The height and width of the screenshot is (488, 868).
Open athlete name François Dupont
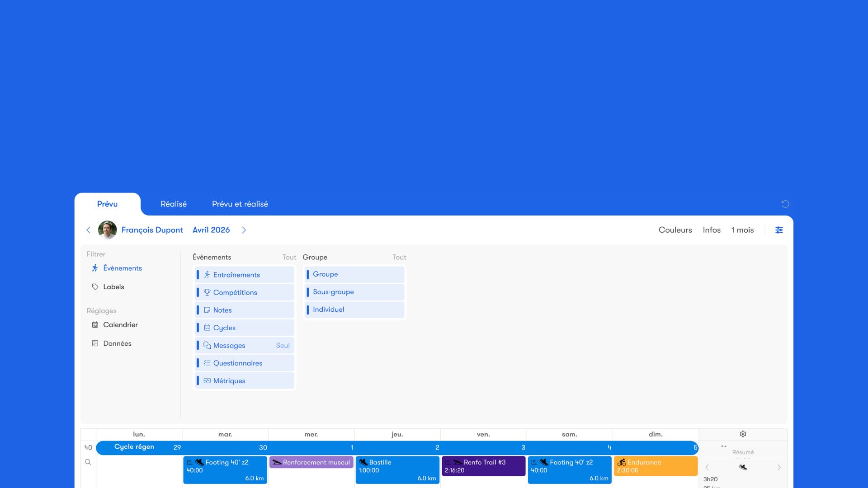[x=152, y=230]
